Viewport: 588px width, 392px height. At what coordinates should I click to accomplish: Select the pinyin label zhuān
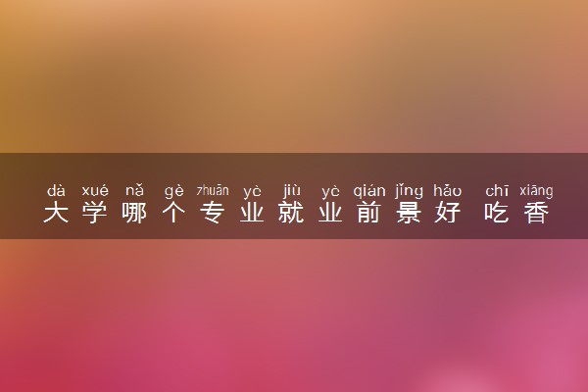coord(213,190)
